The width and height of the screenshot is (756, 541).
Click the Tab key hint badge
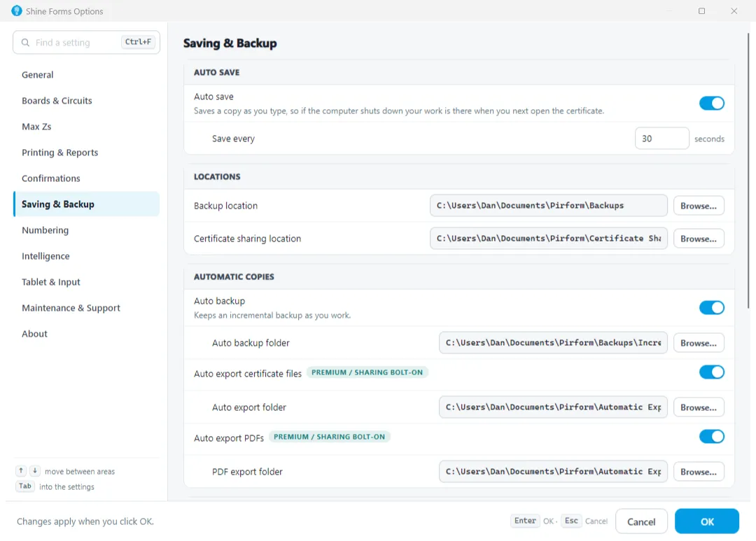click(25, 486)
